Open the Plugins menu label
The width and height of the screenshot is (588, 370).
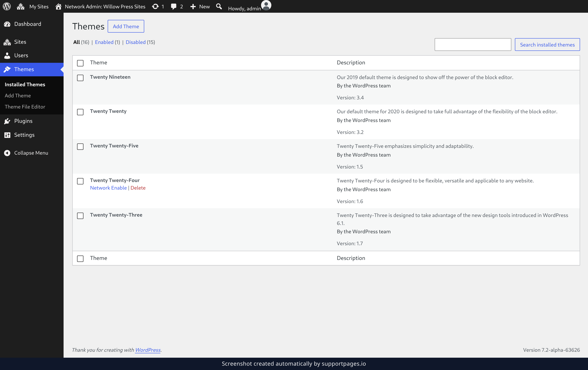tap(23, 121)
